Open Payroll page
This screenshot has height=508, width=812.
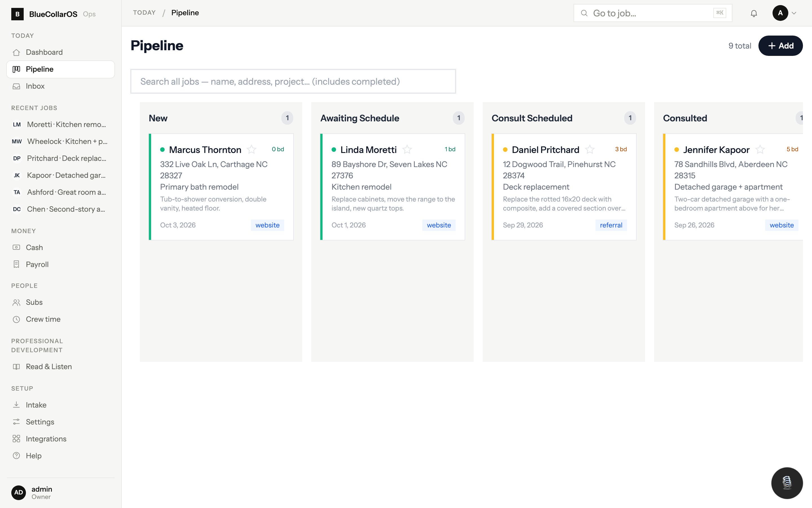(60, 264)
